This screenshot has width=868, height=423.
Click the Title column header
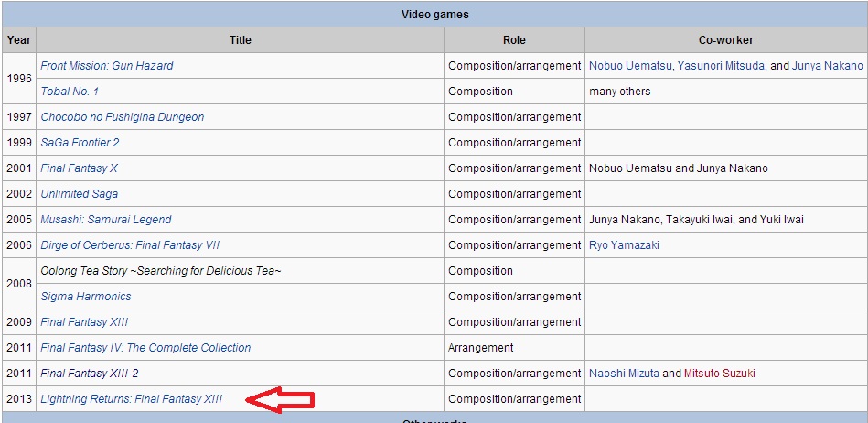241,40
